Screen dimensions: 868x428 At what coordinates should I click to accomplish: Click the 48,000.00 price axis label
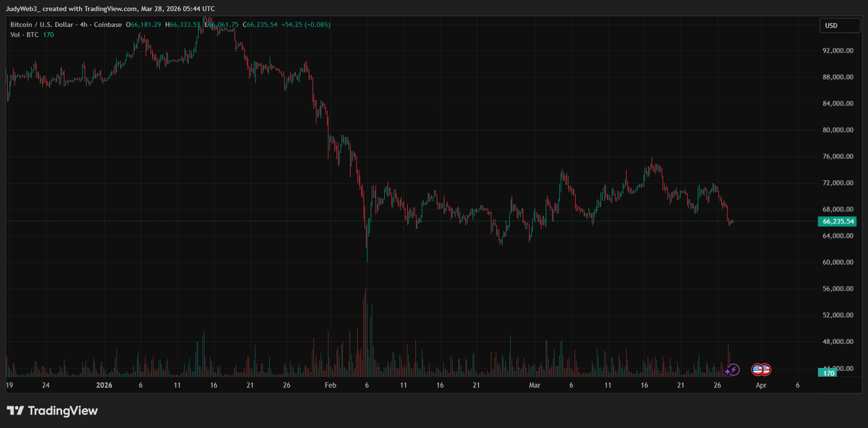(x=839, y=341)
